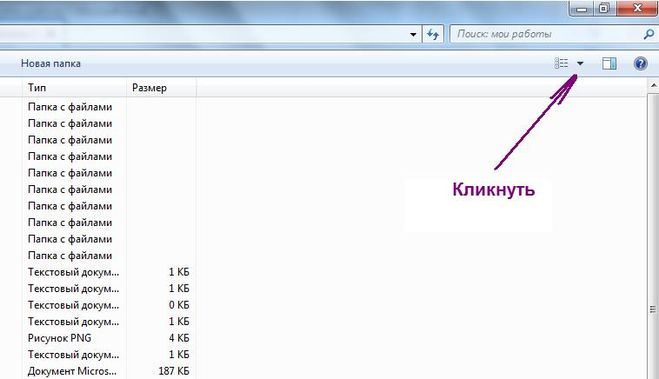Click the refresh button beside address bar
Image resolution: width=659 pixels, height=379 pixels.
[433, 34]
